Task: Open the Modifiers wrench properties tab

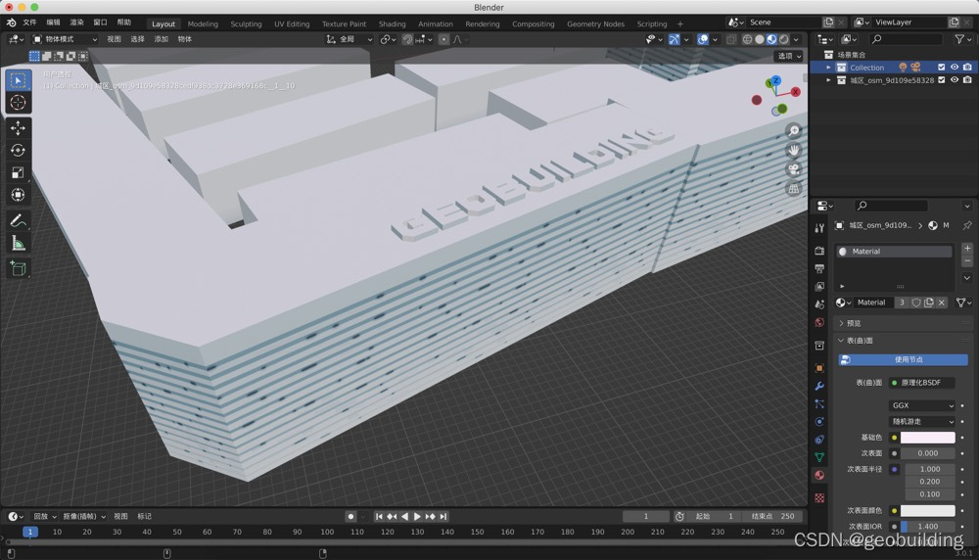Action: tap(819, 387)
